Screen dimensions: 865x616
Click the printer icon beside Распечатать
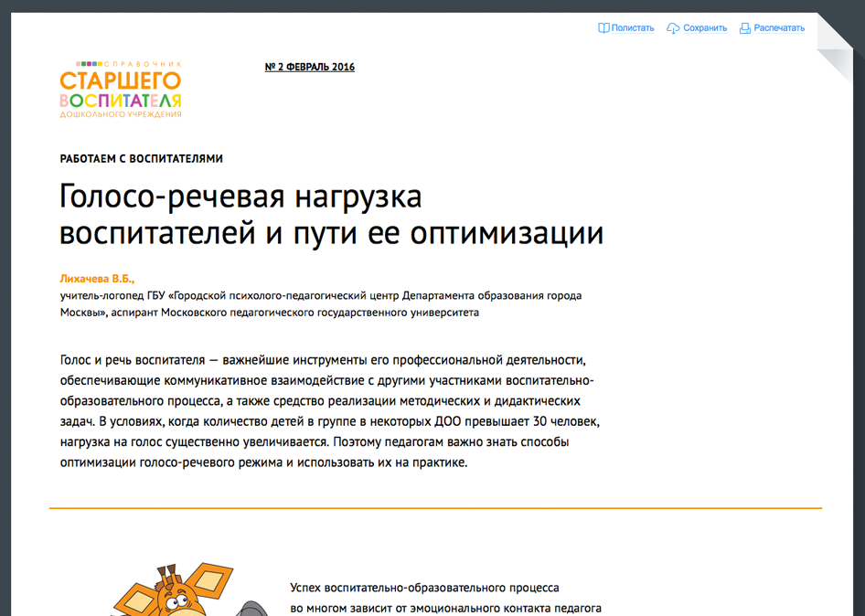coord(744,28)
